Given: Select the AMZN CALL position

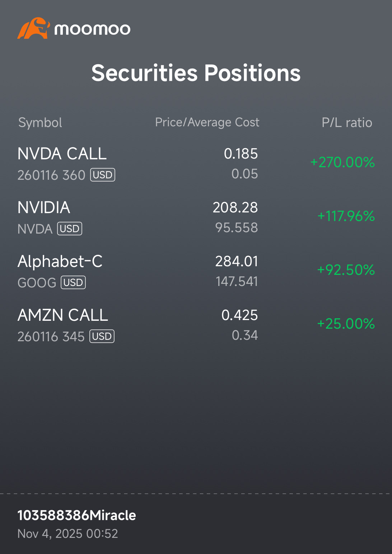Looking at the screenshot, I should coord(63,315).
